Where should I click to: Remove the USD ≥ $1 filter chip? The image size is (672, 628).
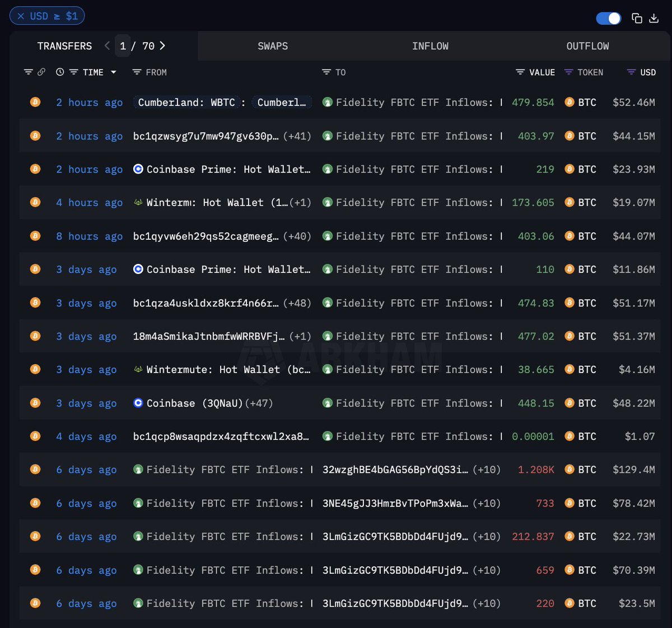coord(21,16)
